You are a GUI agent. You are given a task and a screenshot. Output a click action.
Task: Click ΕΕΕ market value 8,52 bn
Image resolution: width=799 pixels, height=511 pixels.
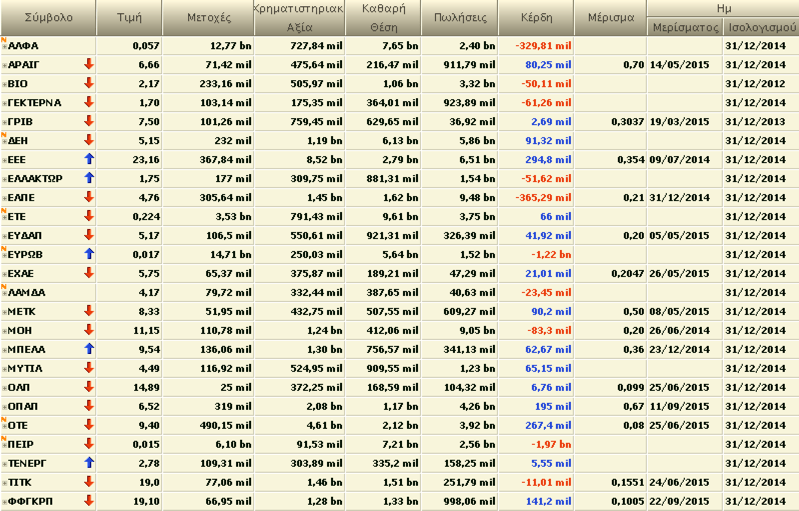click(324, 159)
